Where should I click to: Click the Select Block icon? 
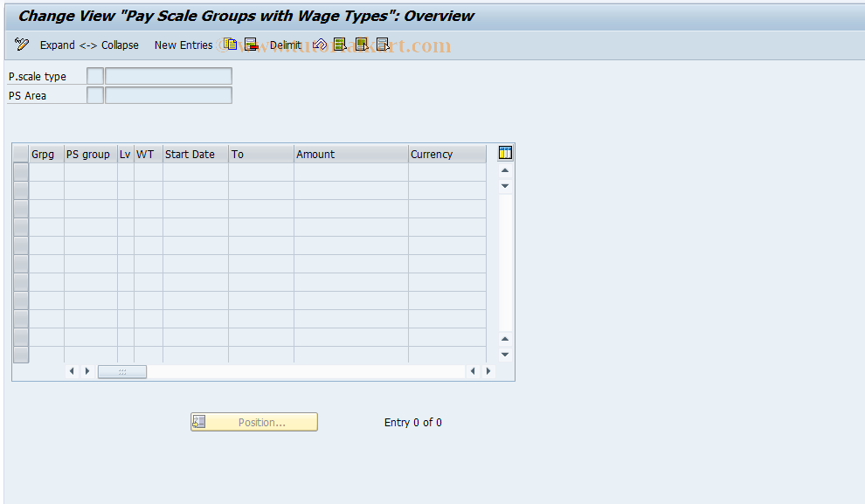(x=362, y=45)
